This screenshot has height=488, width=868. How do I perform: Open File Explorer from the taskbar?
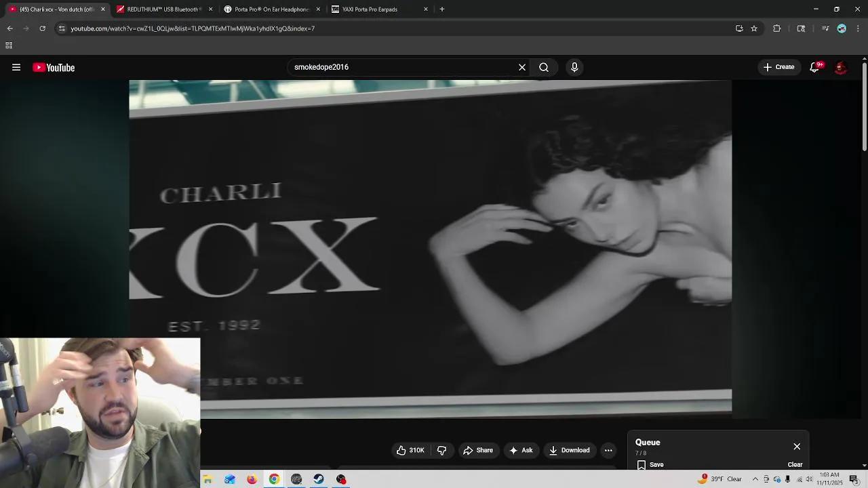[208, 479]
